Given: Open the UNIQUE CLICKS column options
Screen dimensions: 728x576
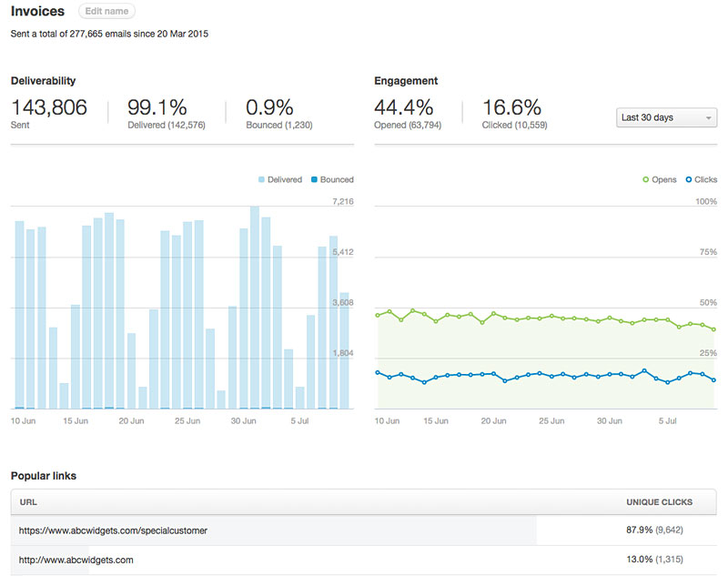Looking at the screenshot, I should (661, 502).
